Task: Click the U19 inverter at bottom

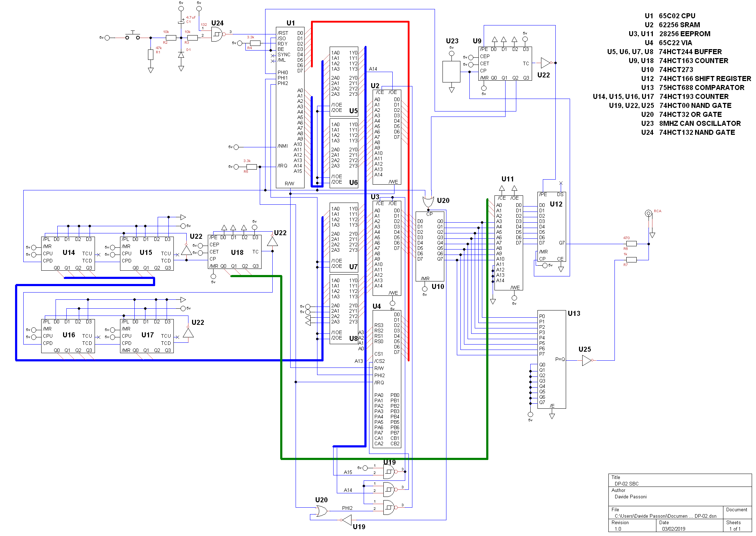Action: click(346, 520)
